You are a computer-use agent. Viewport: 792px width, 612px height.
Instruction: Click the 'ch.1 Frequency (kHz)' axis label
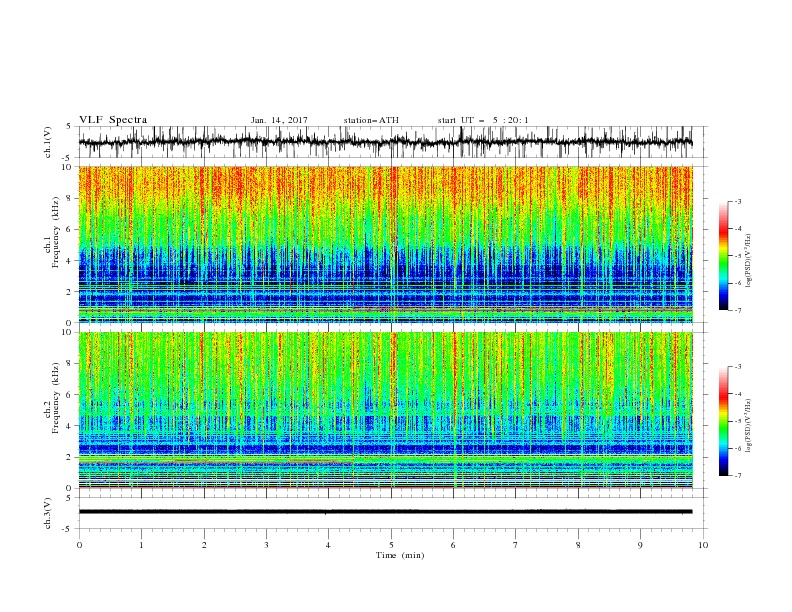coord(52,232)
